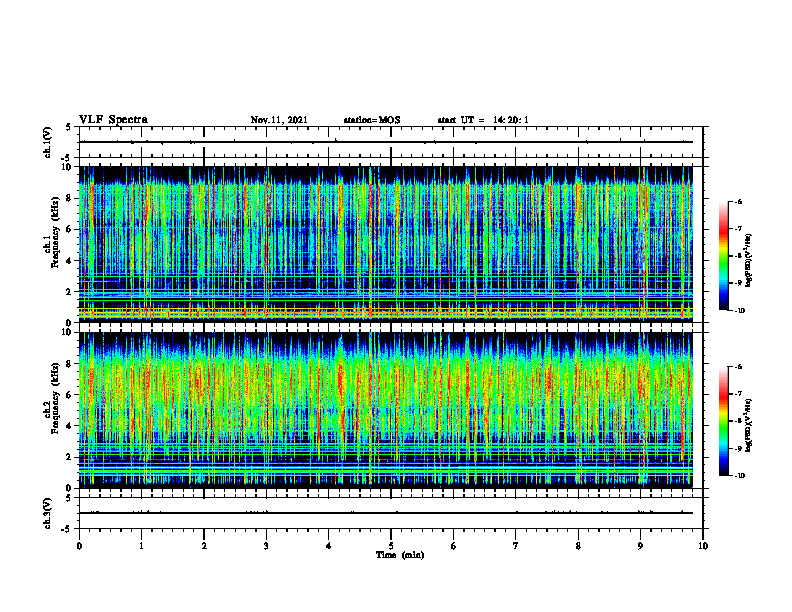Click the "ch.1(V)" axis label

click(47, 142)
